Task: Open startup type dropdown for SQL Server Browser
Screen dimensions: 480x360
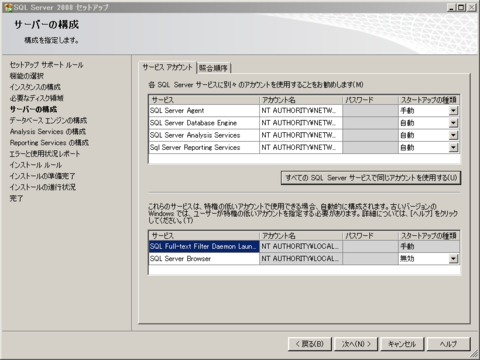Action: 453,259
